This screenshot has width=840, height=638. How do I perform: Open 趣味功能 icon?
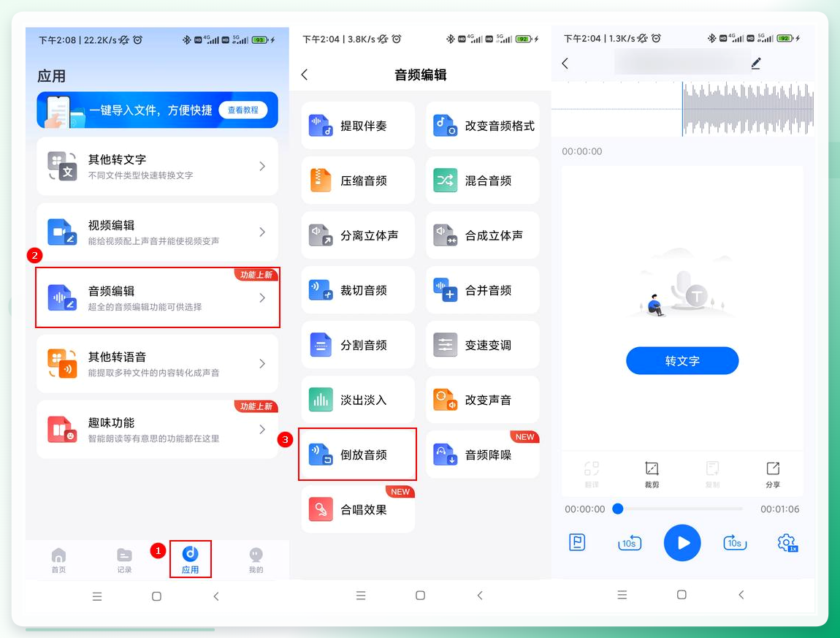tap(62, 429)
